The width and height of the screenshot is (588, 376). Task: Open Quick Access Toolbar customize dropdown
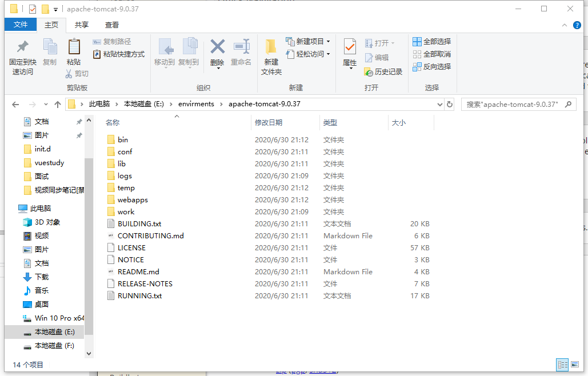(55, 9)
